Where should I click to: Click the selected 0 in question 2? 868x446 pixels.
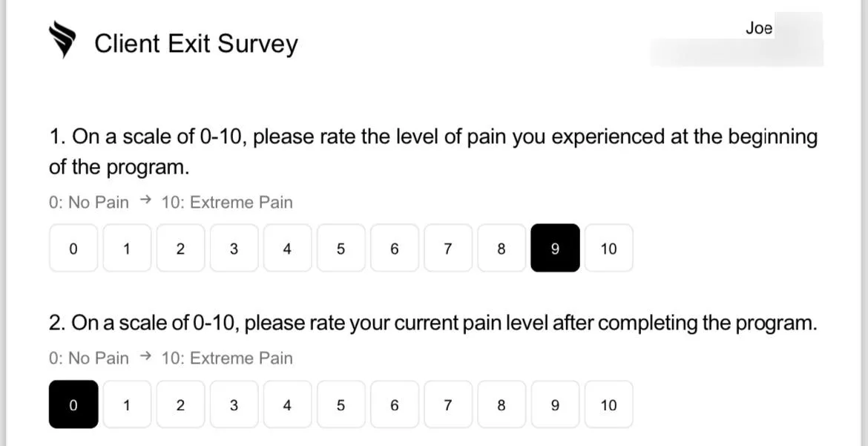pyautogui.click(x=73, y=404)
